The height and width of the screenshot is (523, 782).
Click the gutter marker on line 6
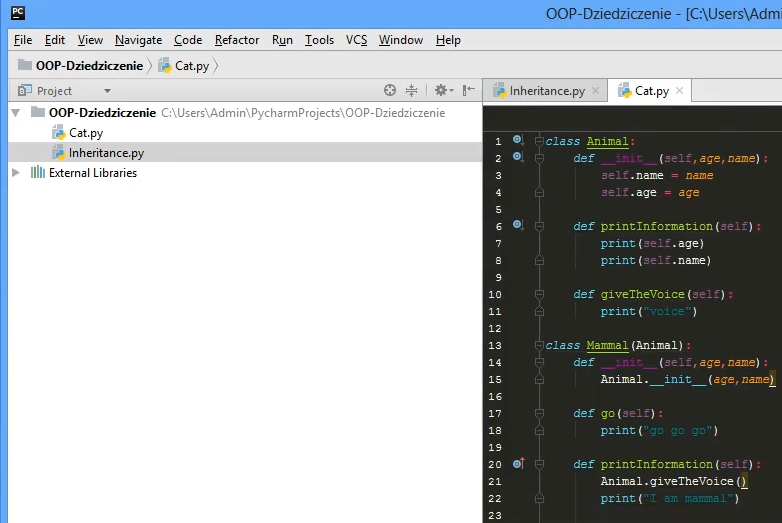[x=518, y=225]
